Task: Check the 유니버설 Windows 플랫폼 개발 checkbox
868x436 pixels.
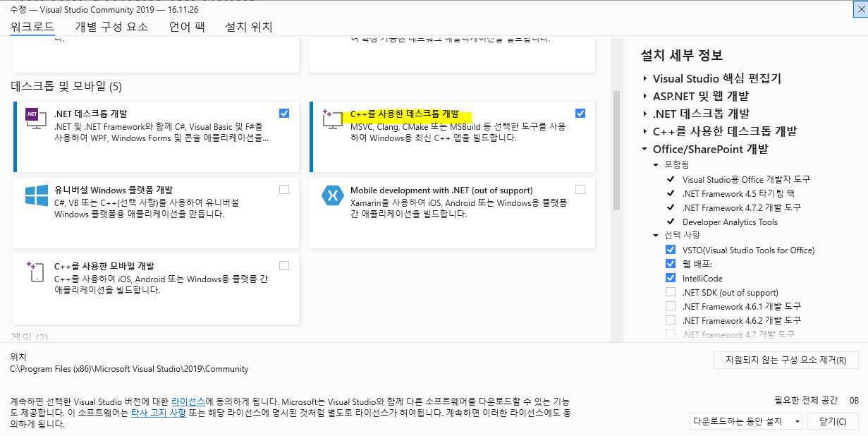Action: (x=284, y=189)
